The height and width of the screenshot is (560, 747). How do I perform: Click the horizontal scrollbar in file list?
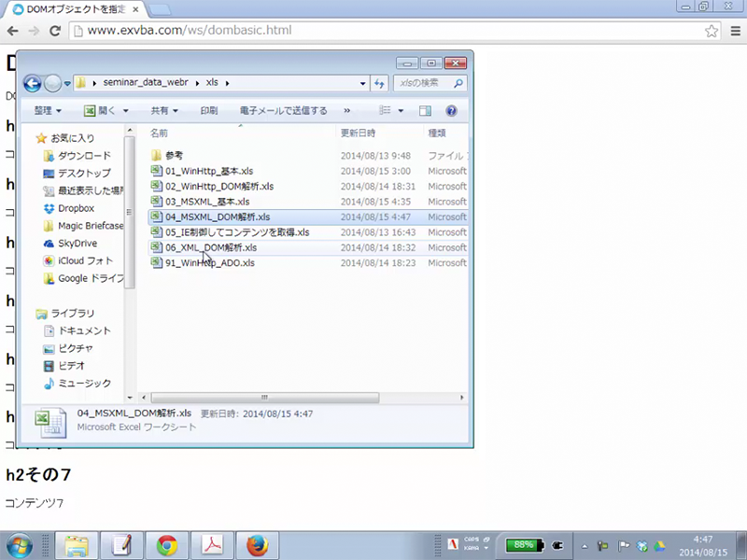coord(263,397)
